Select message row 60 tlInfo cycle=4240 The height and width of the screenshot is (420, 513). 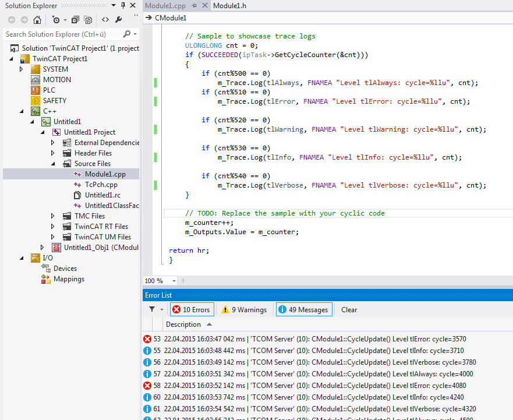328,397
